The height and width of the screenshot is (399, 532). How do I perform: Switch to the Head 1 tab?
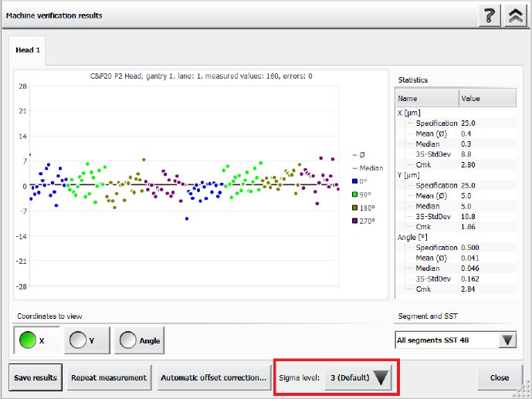pyautogui.click(x=28, y=50)
